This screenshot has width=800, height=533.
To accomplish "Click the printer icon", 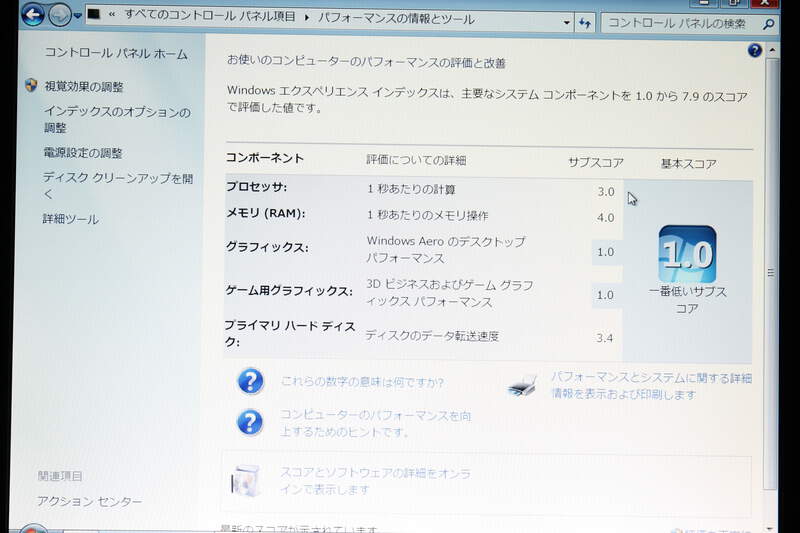I will (523, 386).
